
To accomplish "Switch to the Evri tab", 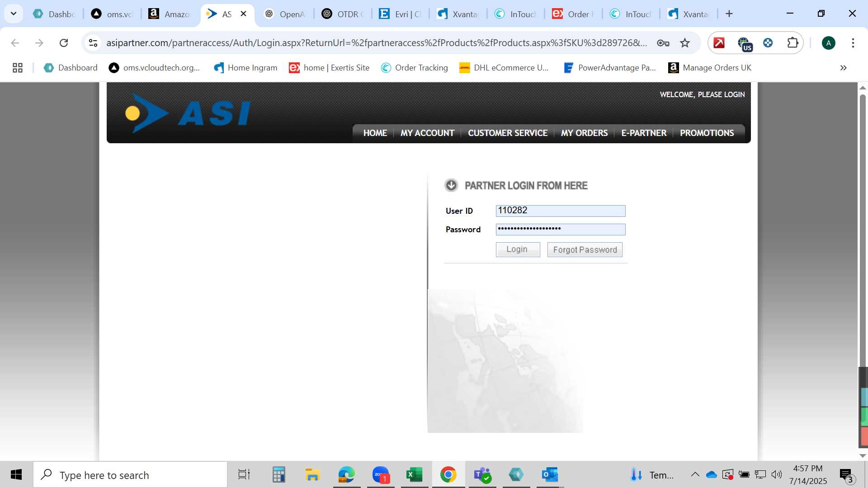I will pos(400,14).
